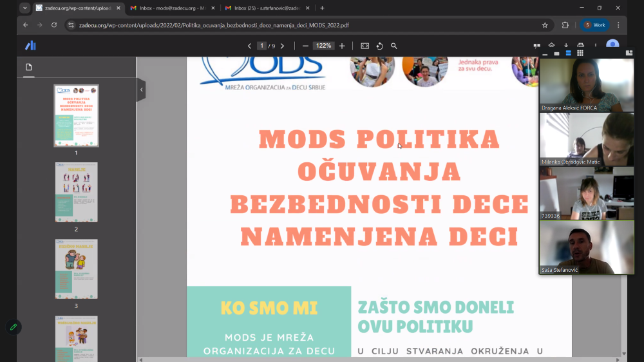Click the 122% zoom level field
Screen dimensions: 644x362
324,46
